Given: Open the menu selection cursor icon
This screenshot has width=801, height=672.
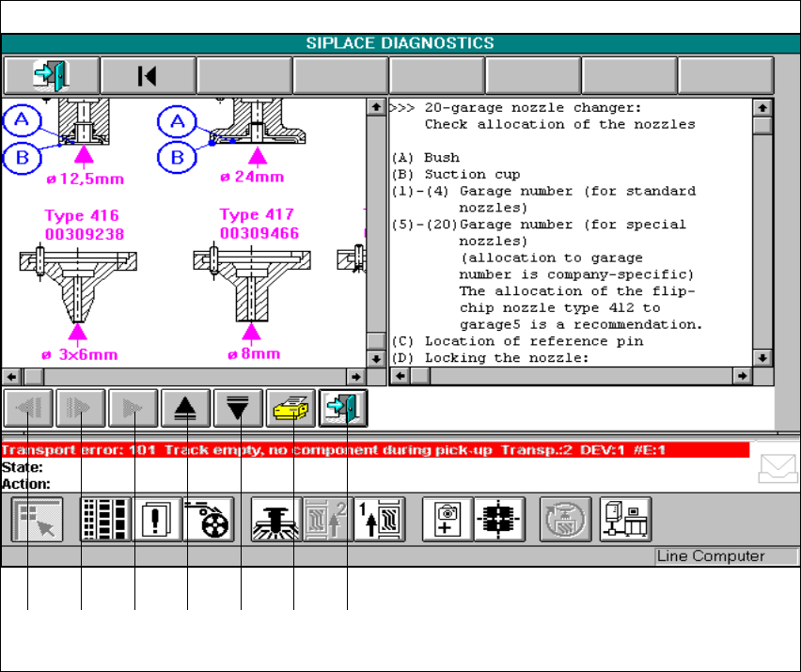Looking at the screenshot, I should pos(38,520).
